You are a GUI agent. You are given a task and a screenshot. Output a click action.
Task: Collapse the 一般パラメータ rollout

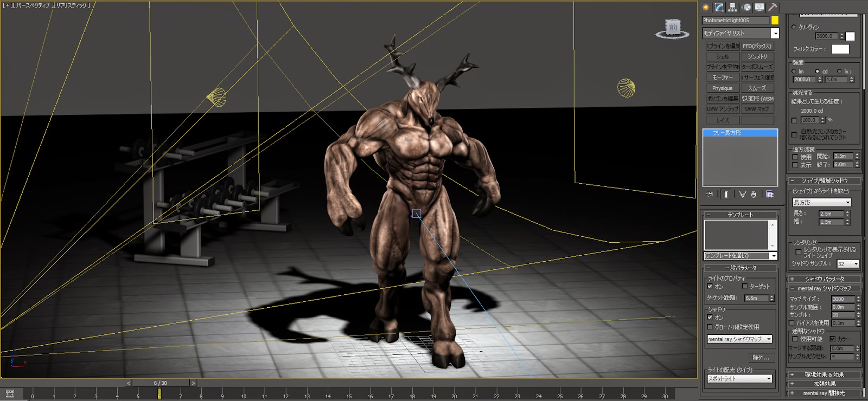click(740, 268)
